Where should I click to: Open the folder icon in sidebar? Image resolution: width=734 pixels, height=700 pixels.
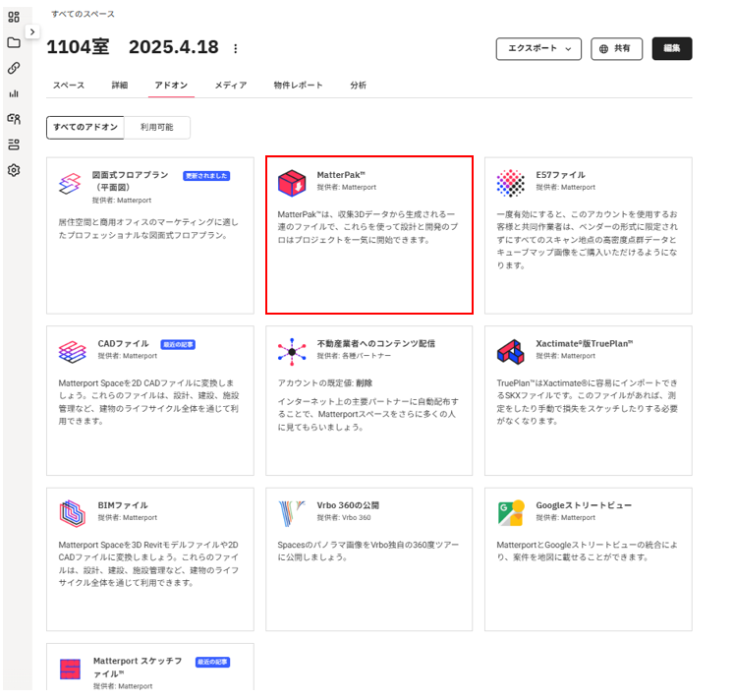pyautogui.click(x=14, y=42)
